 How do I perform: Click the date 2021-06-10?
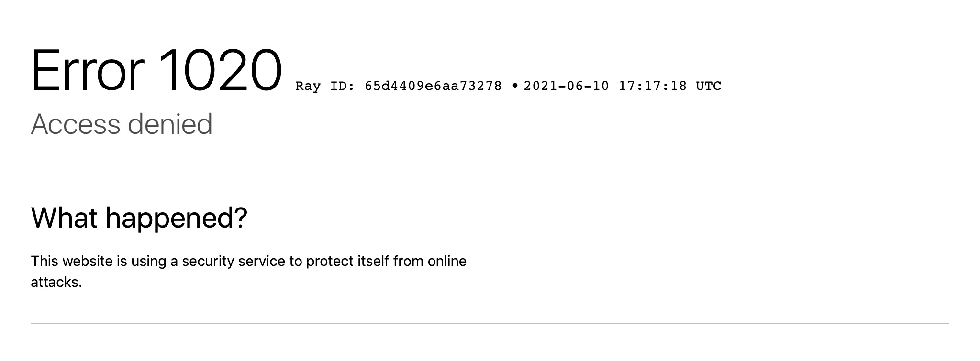tap(566, 86)
